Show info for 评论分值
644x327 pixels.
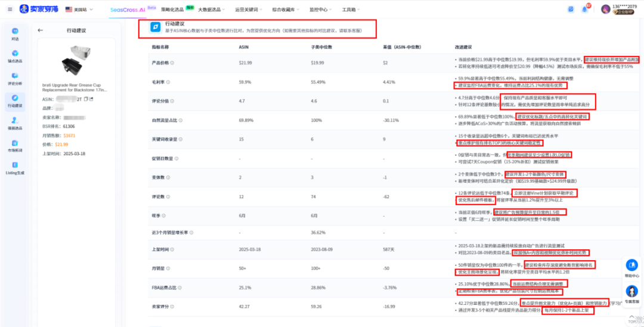[x=172, y=101]
